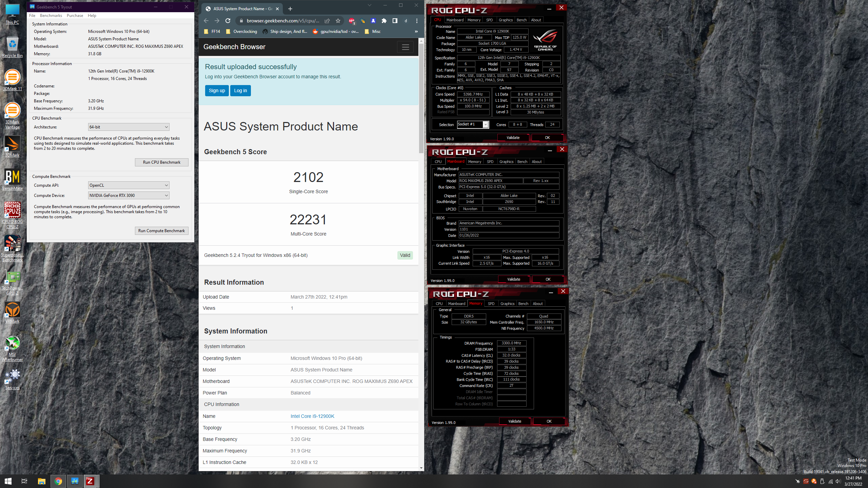Reload the Geekbench Browser page
868x488 pixels.
coord(228,21)
